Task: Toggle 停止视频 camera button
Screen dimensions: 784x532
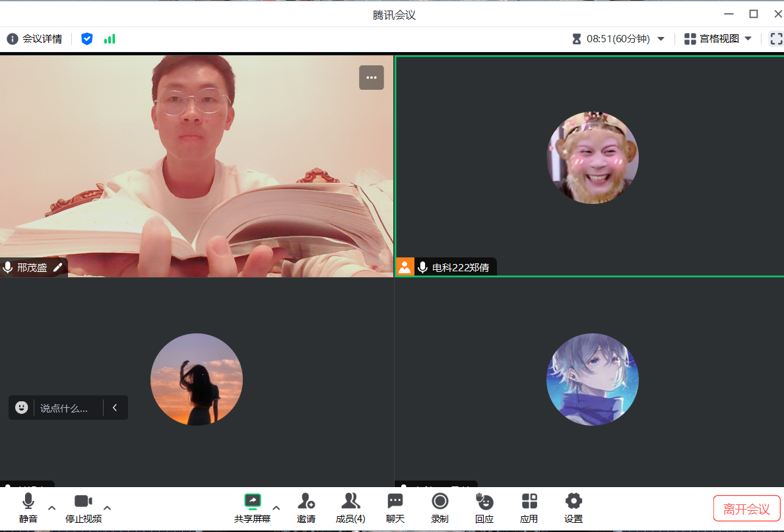Action: pos(83,508)
